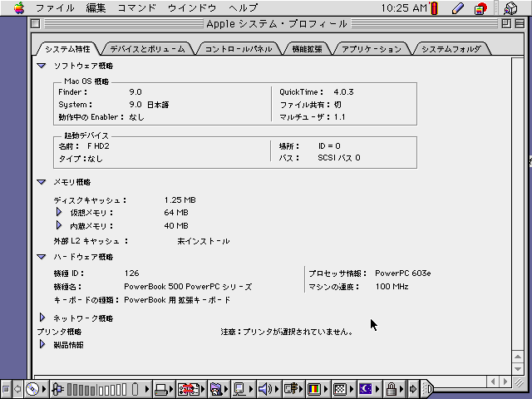The image size is (532, 399).
Task: Click the Control Strip end tab
Action: (x=426, y=389)
